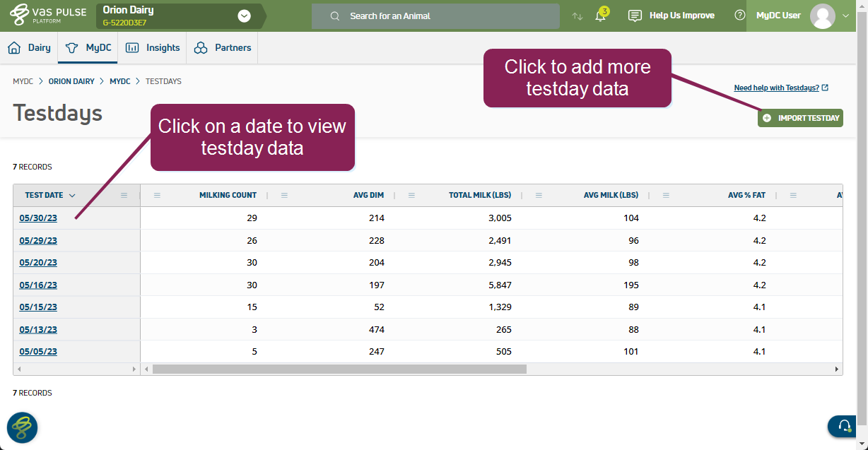Expand the user account menu chevron

[847, 16]
